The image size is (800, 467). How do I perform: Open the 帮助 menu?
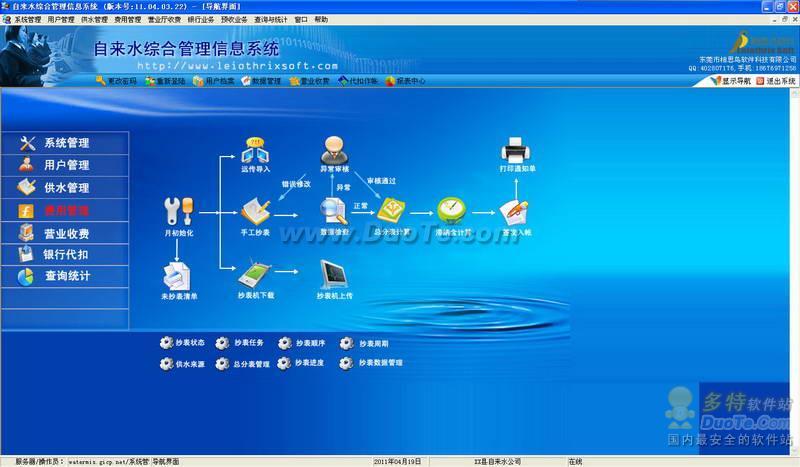pyautogui.click(x=321, y=19)
